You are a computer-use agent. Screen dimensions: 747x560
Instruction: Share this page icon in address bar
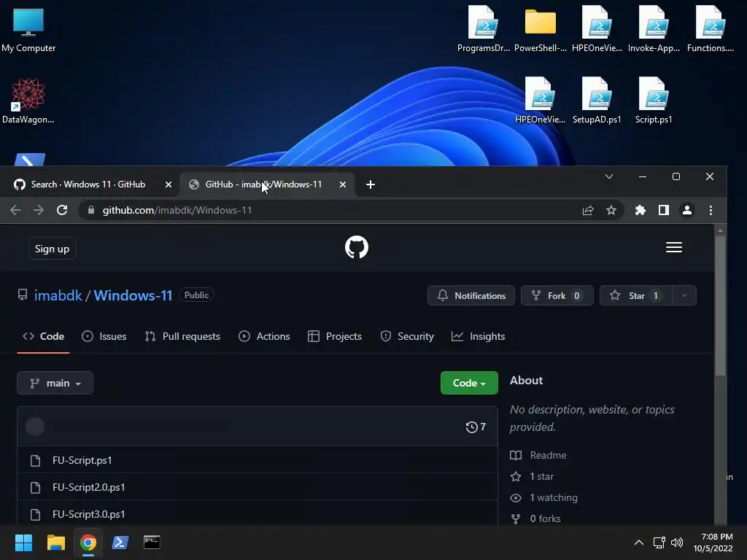(x=588, y=210)
